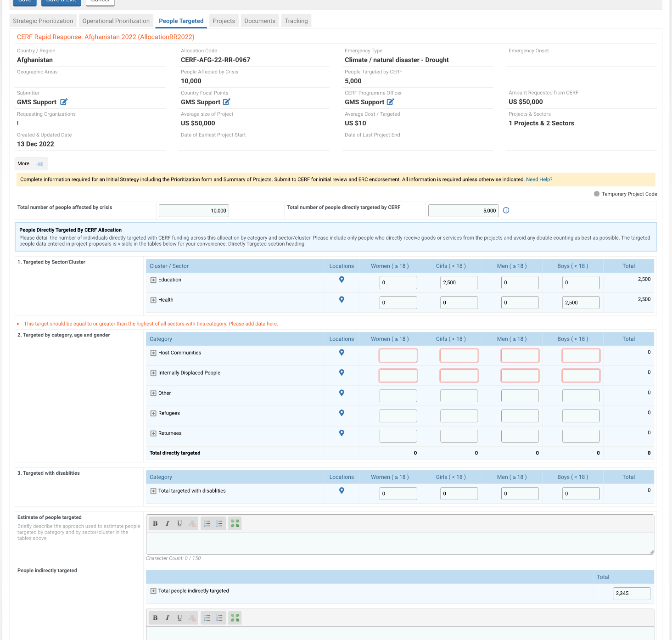
Task: Expand the Internally Displaced People row
Action: tap(153, 373)
